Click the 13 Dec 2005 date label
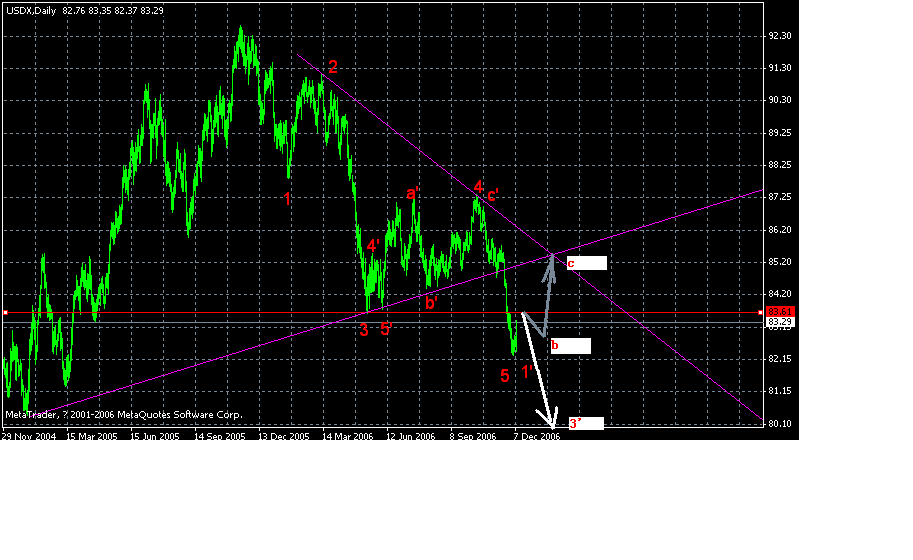The width and height of the screenshot is (913, 560). [x=284, y=437]
